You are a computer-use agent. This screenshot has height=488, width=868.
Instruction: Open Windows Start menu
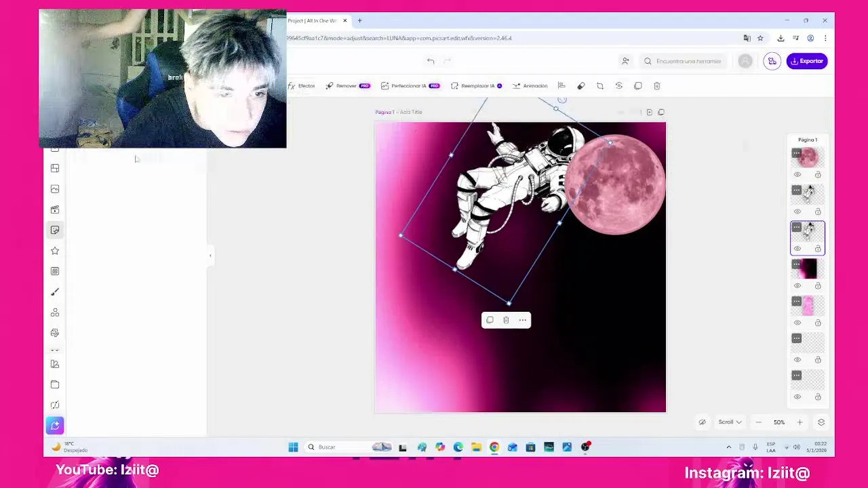[x=293, y=447]
